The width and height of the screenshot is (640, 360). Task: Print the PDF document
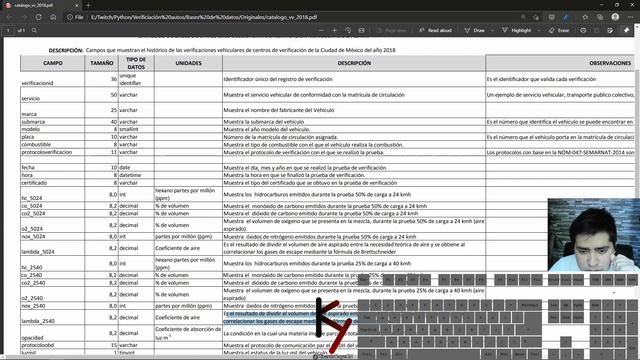[x=583, y=30]
